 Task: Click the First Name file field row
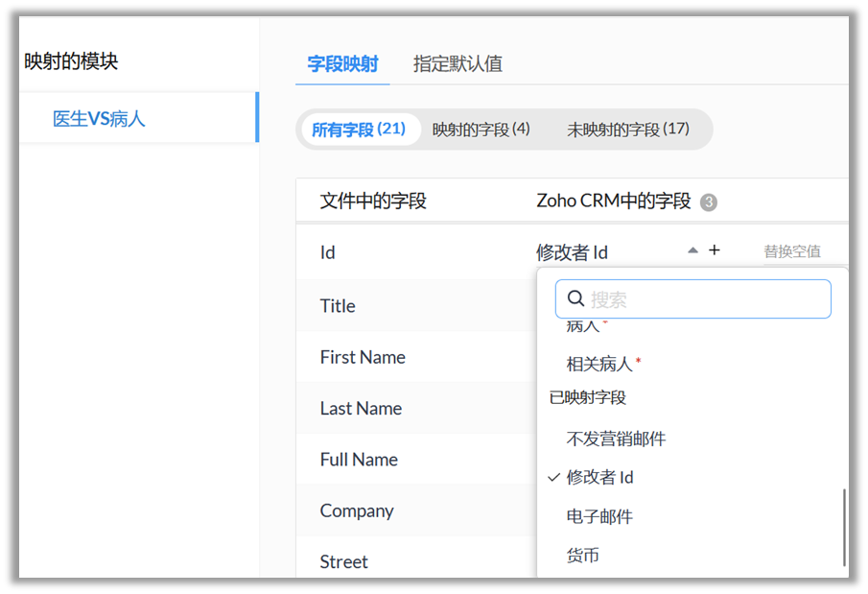click(363, 357)
